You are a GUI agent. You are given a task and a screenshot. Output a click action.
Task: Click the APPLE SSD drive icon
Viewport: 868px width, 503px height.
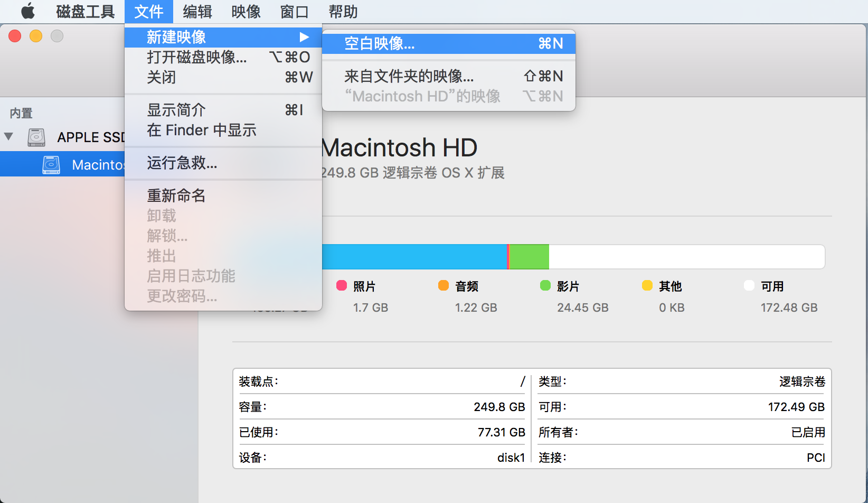point(36,137)
